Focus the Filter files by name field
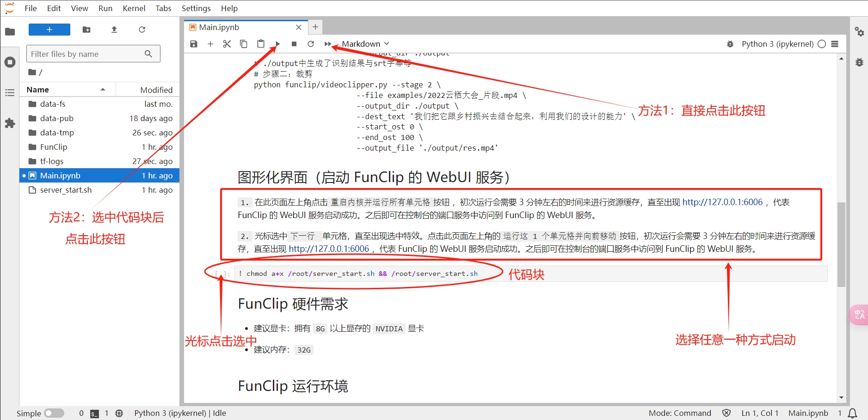Screen dimensions: 868x420 coord(93,54)
